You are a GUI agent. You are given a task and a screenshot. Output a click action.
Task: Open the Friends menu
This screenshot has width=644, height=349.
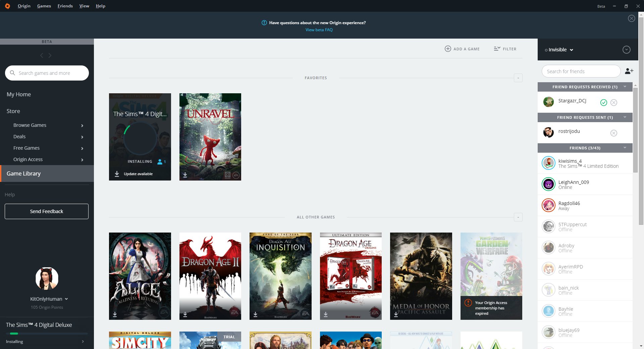(65, 6)
